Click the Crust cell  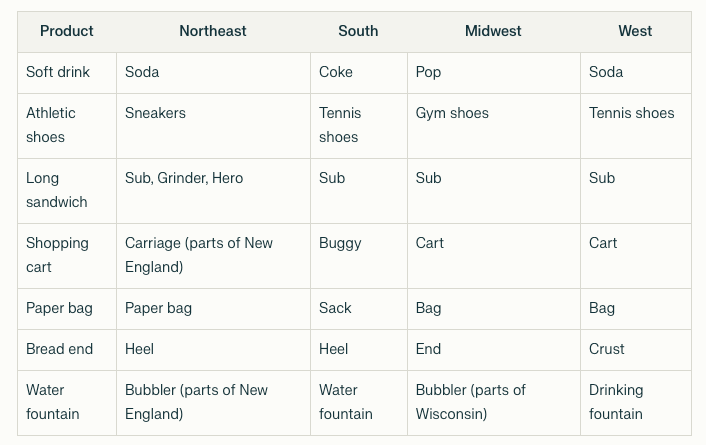(x=607, y=349)
